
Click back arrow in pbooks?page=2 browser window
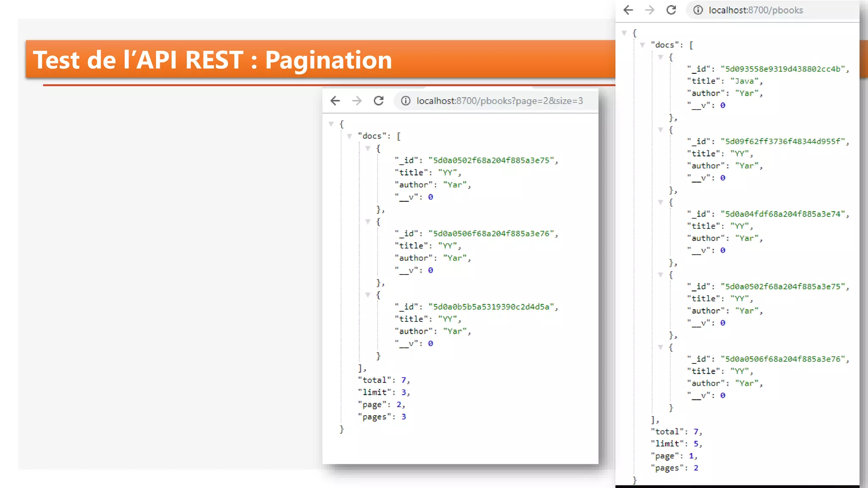click(335, 101)
